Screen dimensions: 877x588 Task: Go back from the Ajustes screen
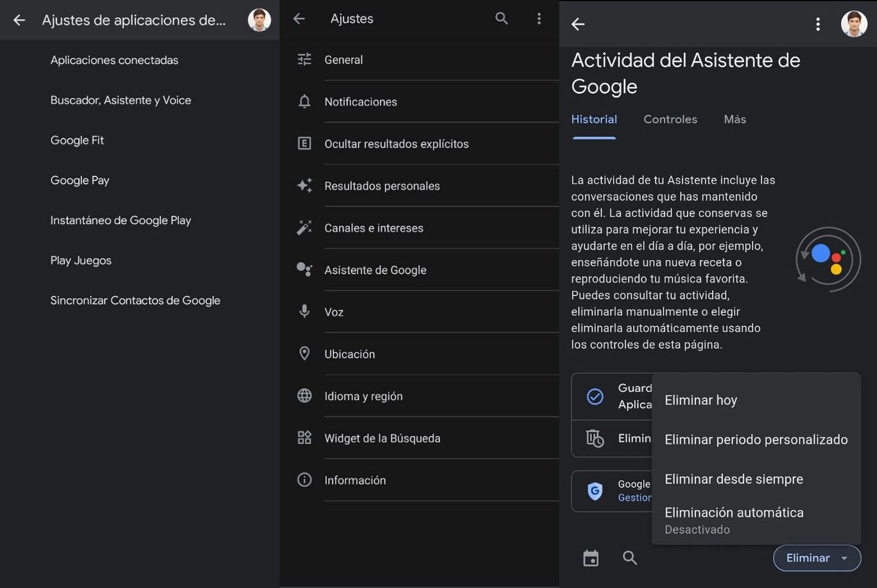tap(299, 19)
